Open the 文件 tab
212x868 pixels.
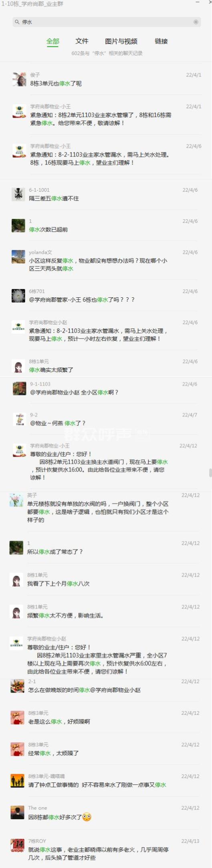(x=82, y=41)
